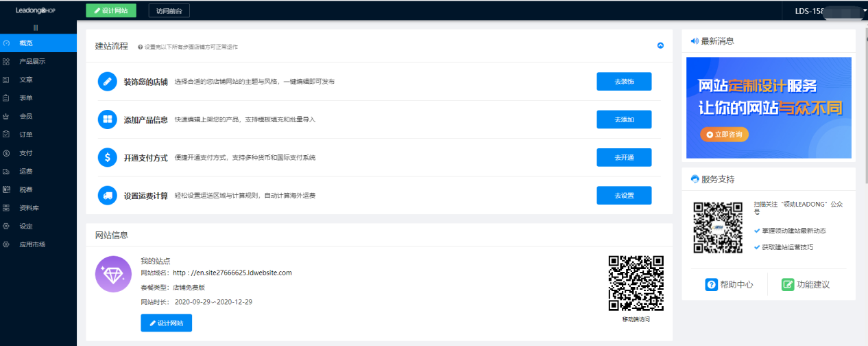Click the 装饰您的店铺 heading
The width and height of the screenshot is (868, 346).
click(145, 82)
